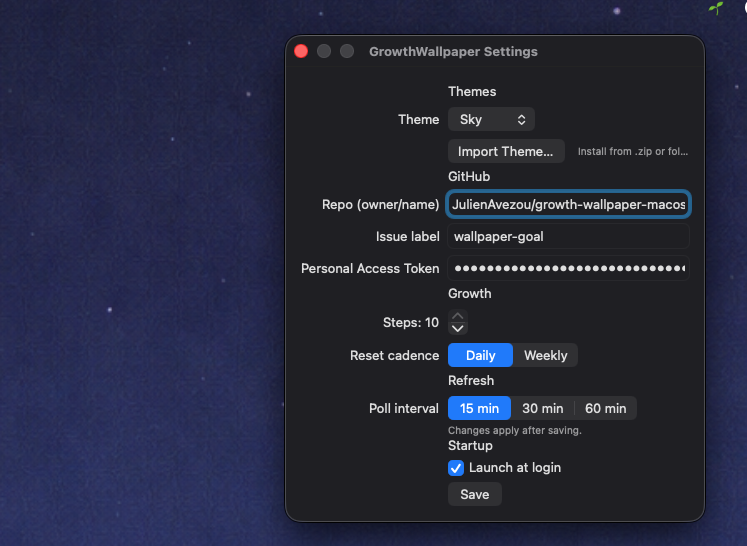
Task: Click the GitHub section heading
Action: (469, 176)
